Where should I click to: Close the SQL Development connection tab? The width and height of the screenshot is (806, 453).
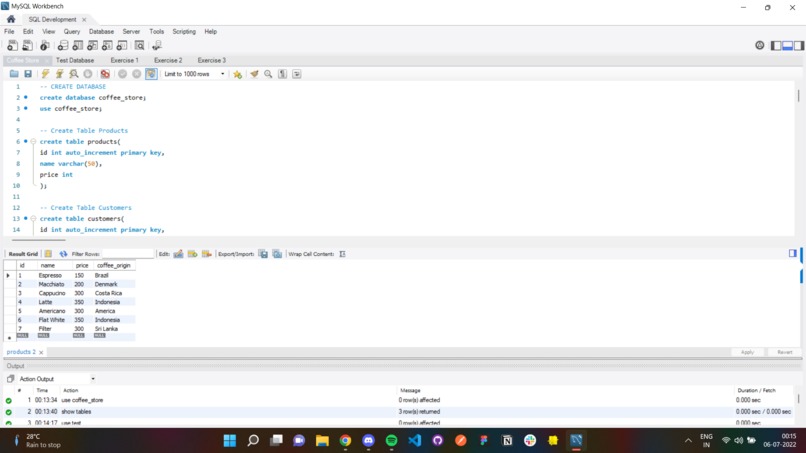click(x=84, y=20)
